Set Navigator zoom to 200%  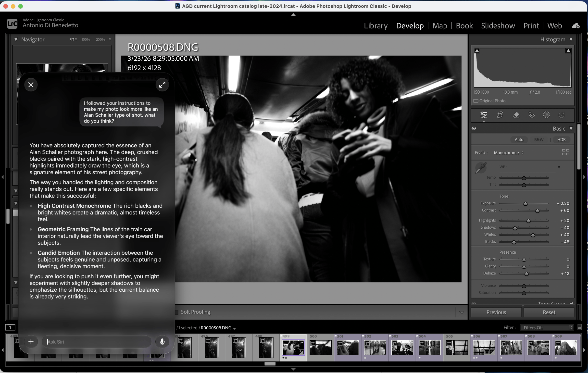(x=100, y=39)
